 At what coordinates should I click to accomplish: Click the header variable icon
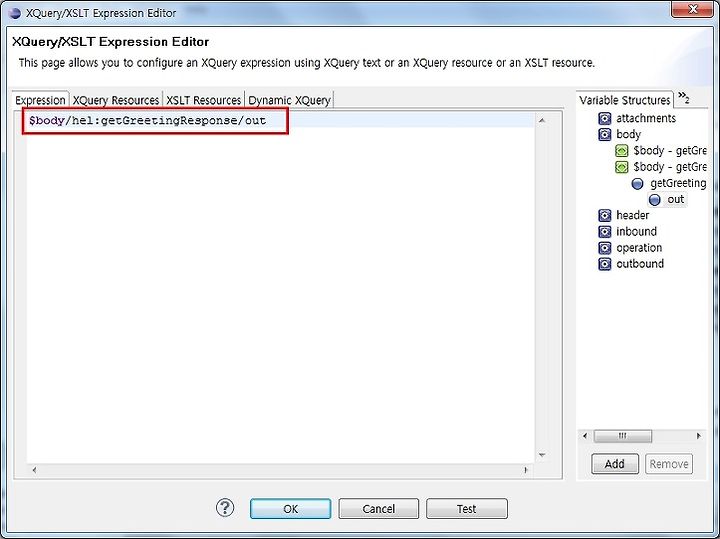tap(605, 215)
